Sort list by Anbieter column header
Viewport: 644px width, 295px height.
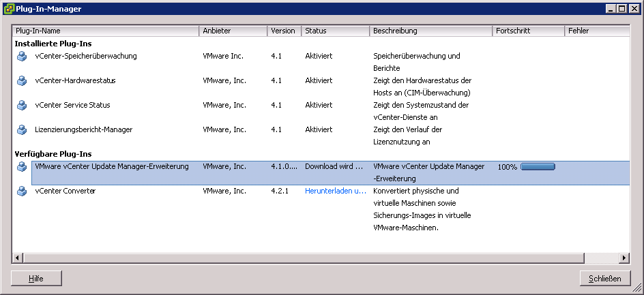tap(233, 31)
